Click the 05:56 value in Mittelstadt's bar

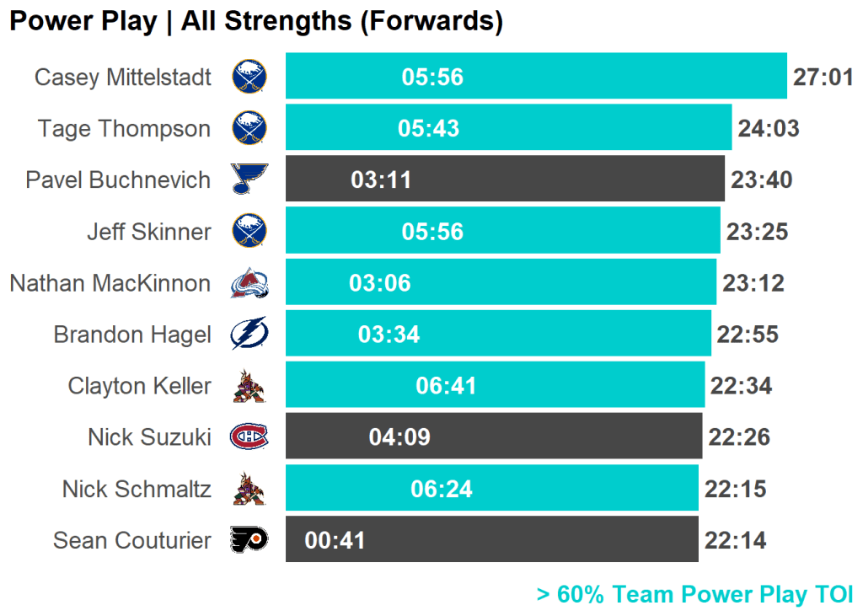point(432,78)
